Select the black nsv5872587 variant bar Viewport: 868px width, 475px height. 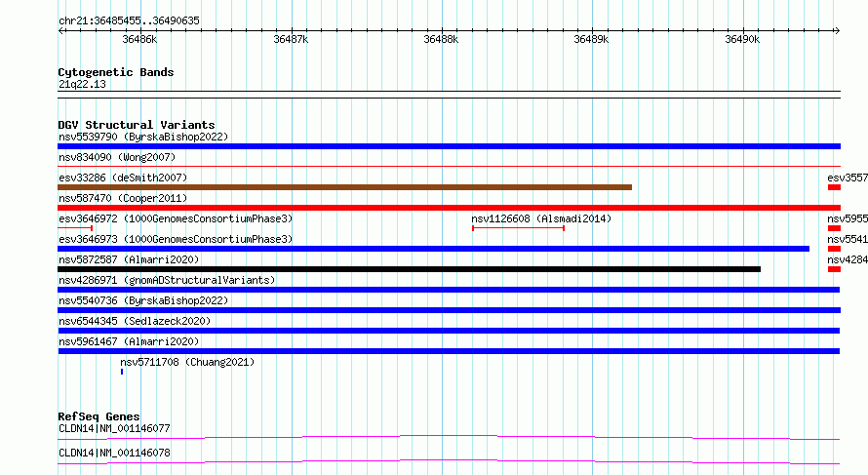click(409, 269)
